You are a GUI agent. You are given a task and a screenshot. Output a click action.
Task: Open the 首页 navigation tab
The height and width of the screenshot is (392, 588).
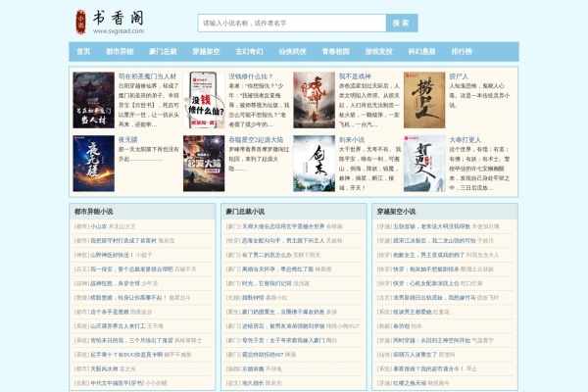point(83,51)
